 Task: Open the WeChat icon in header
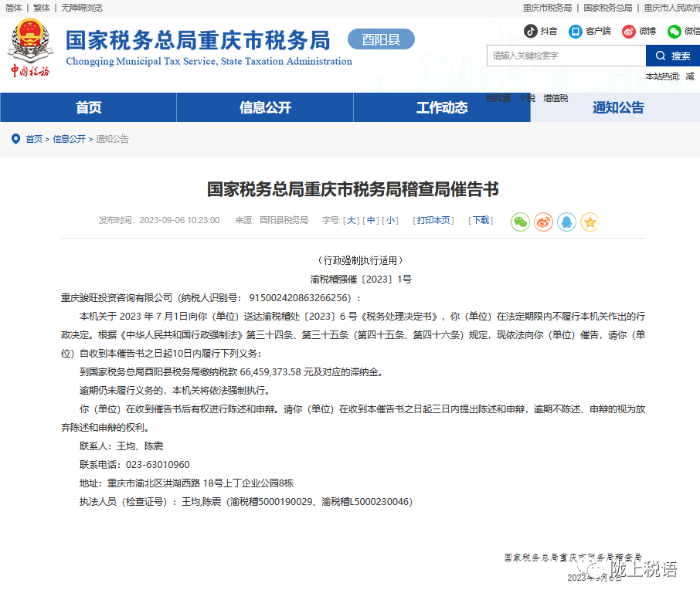pos(674,31)
